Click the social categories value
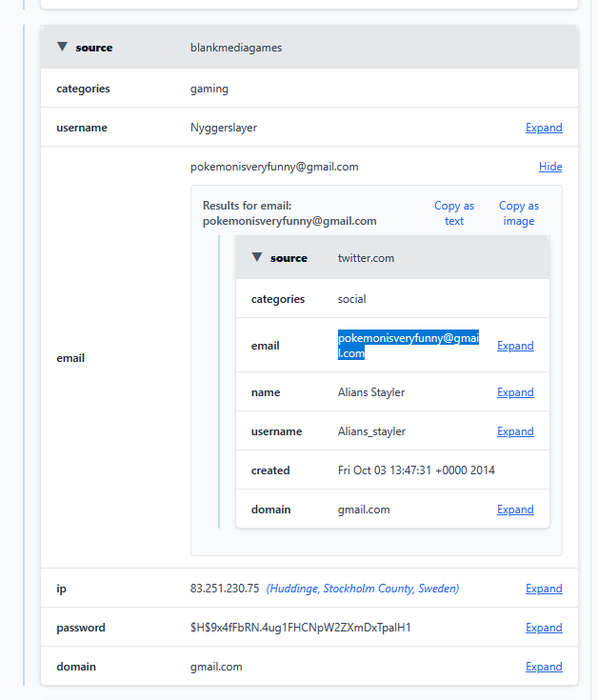 [x=352, y=299]
